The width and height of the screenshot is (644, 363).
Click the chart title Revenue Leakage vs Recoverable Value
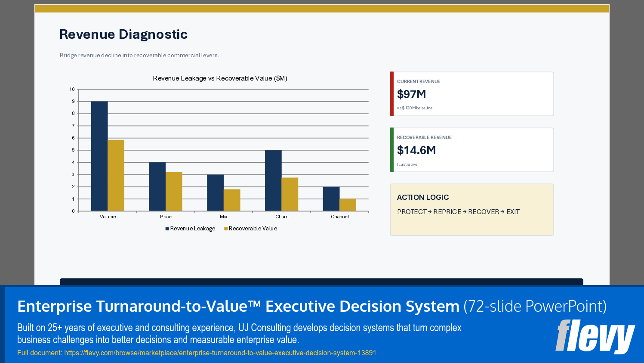pyautogui.click(x=220, y=78)
